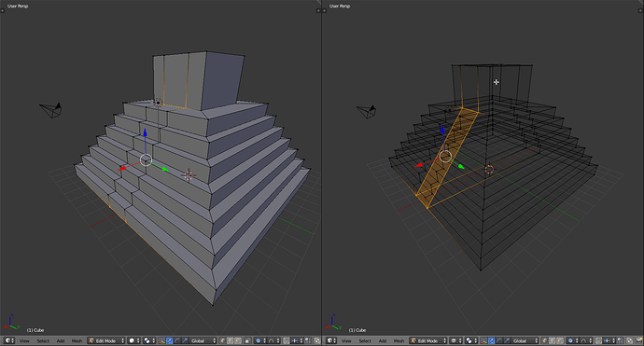This screenshot has width=644, height=346.
Task: Select rotate manipulator in left viewport header
Action: tap(176, 340)
